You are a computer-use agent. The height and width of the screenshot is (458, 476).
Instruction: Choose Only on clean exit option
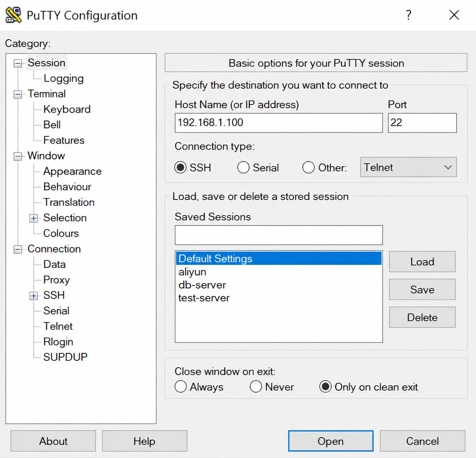tap(325, 387)
